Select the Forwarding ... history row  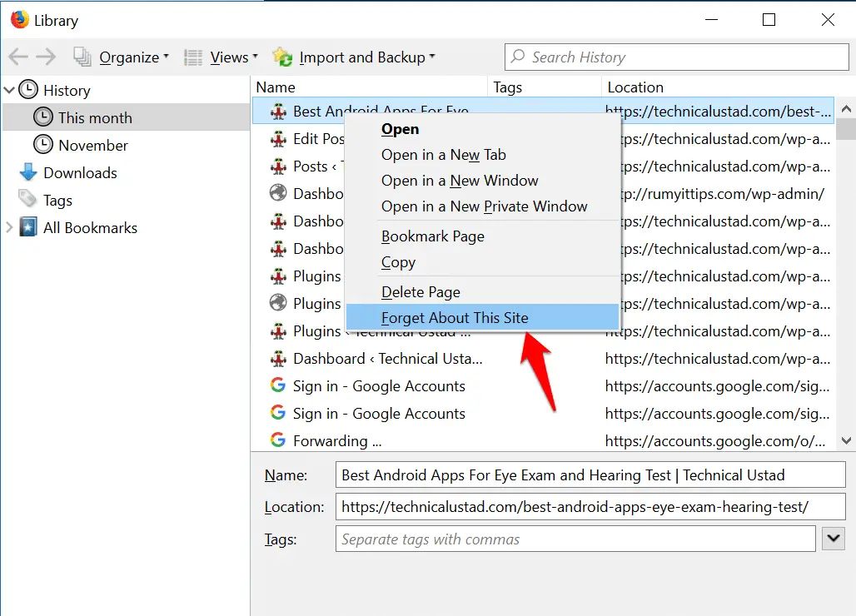(545, 441)
